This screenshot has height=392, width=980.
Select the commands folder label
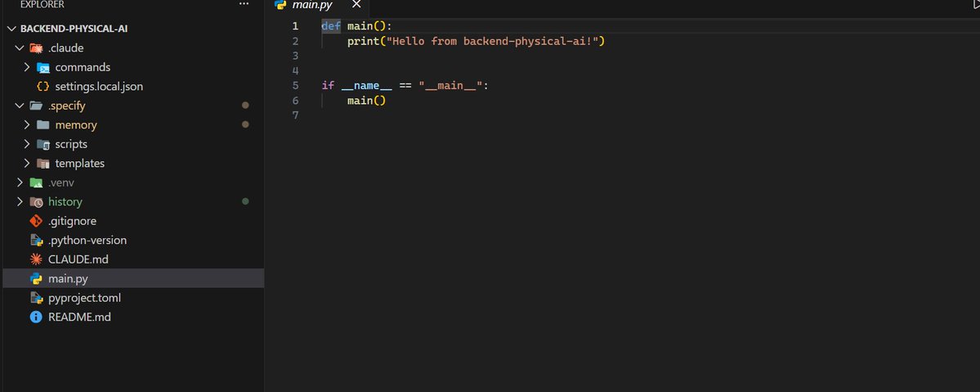(83, 67)
